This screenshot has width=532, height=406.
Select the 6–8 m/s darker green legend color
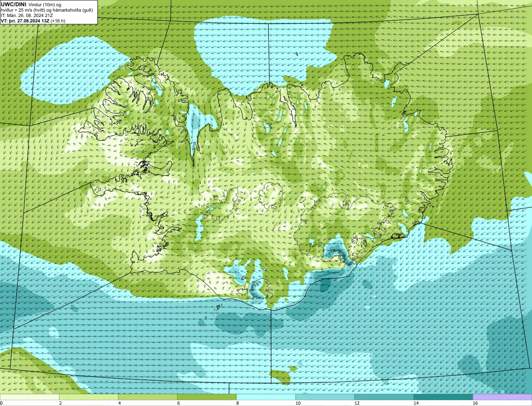click(207, 397)
